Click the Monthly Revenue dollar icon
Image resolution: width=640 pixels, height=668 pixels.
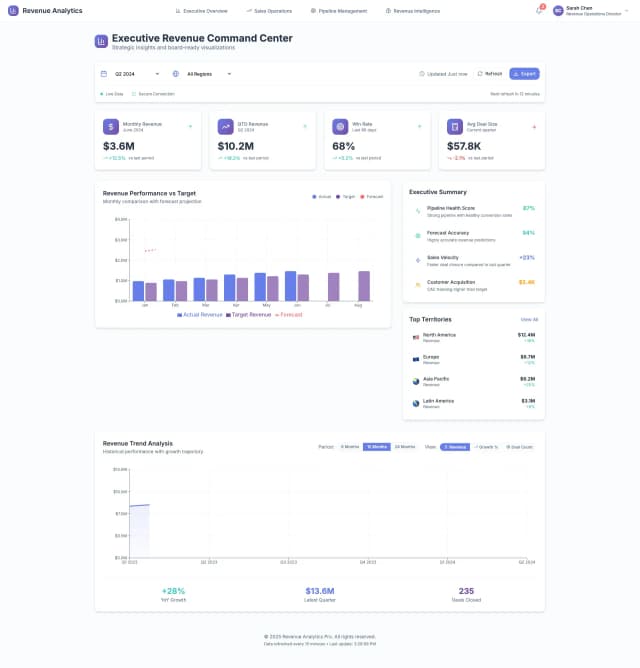pyautogui.click(x=111, y=127)
